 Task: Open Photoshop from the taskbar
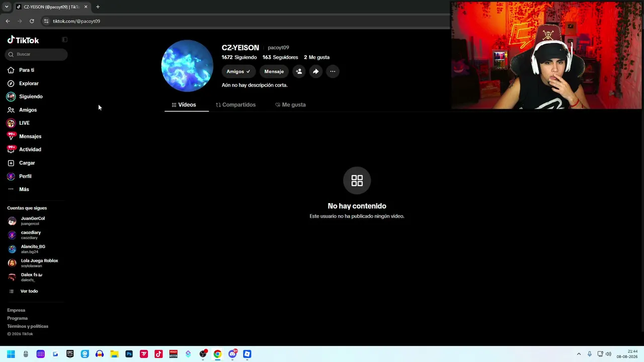[x=129, y=354]
